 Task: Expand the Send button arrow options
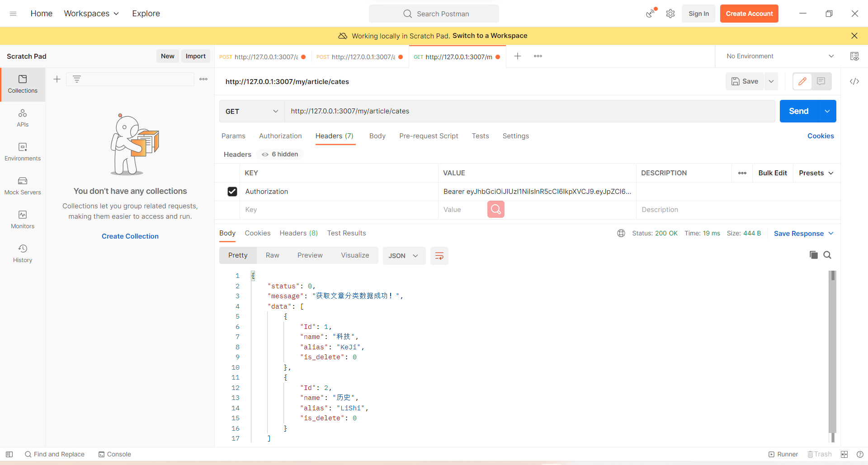(x=827, y=111)
